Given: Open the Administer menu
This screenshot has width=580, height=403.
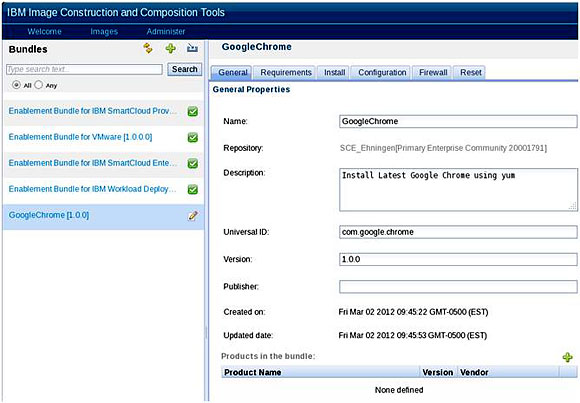Looking at the screenshot, I should [x=166, y=32].
